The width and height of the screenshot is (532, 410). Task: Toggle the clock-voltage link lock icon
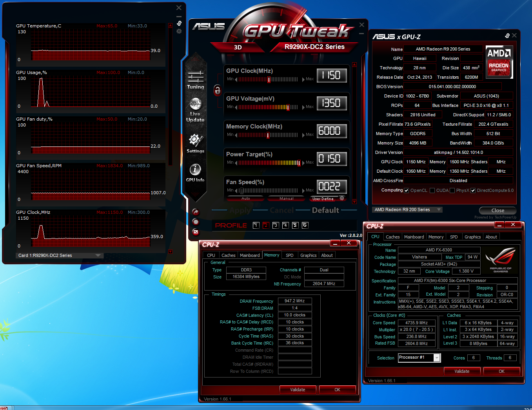[218, 90]
